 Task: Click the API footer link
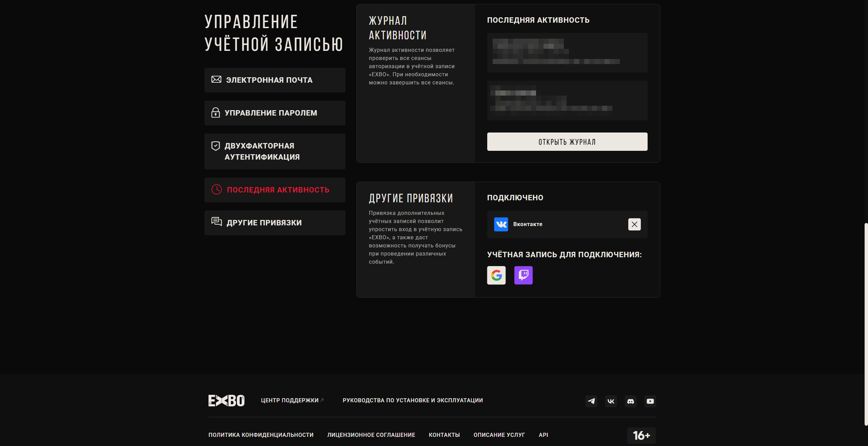543,435
